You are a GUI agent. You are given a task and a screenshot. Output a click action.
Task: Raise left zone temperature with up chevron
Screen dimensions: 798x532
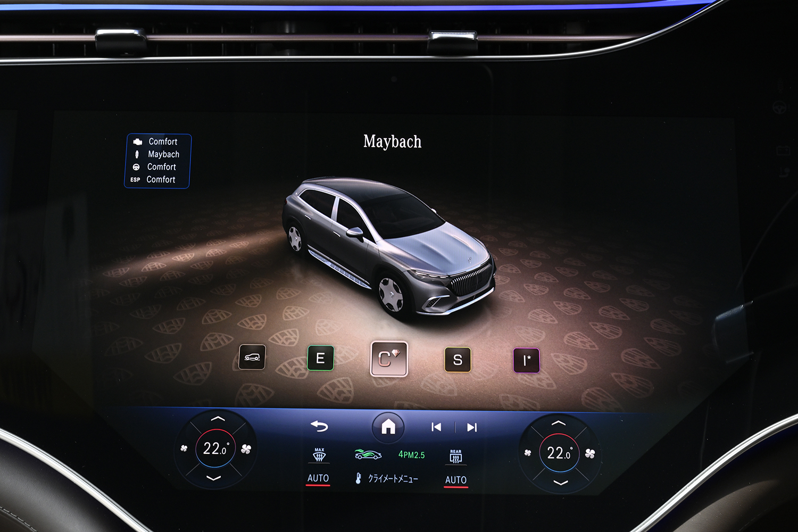(x=218, y=419)
